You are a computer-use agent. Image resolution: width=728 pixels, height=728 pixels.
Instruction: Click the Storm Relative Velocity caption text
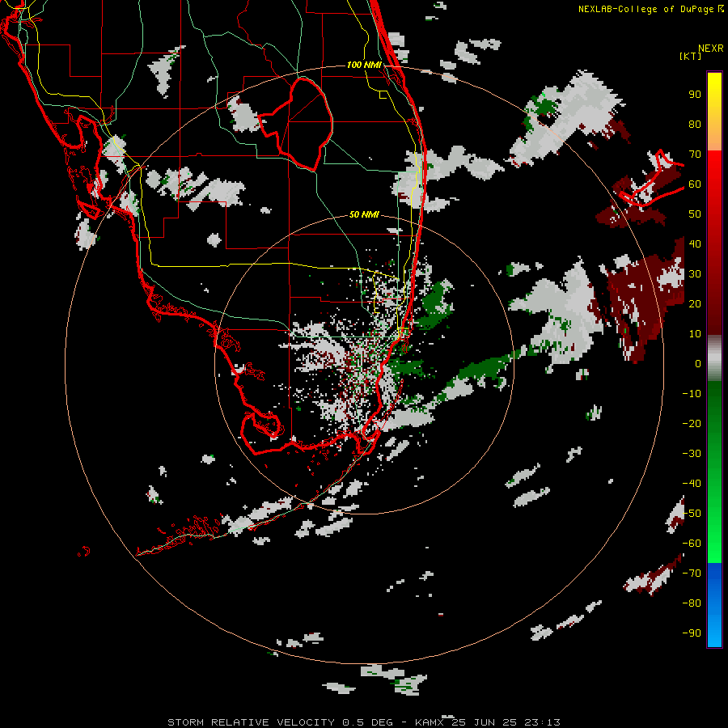point(364,722)
